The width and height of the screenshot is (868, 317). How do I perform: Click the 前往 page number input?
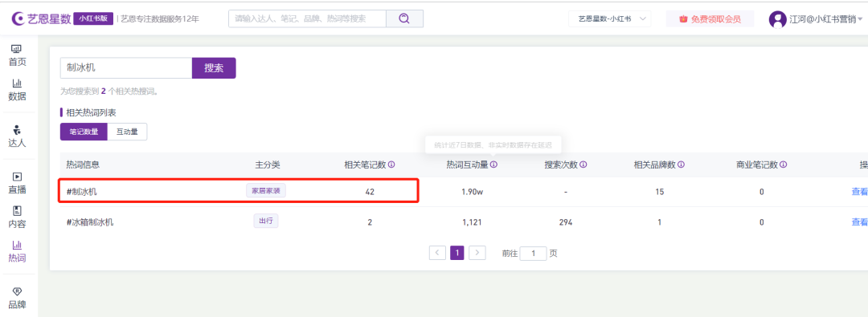pyautogui.click(x=533, y=254)
